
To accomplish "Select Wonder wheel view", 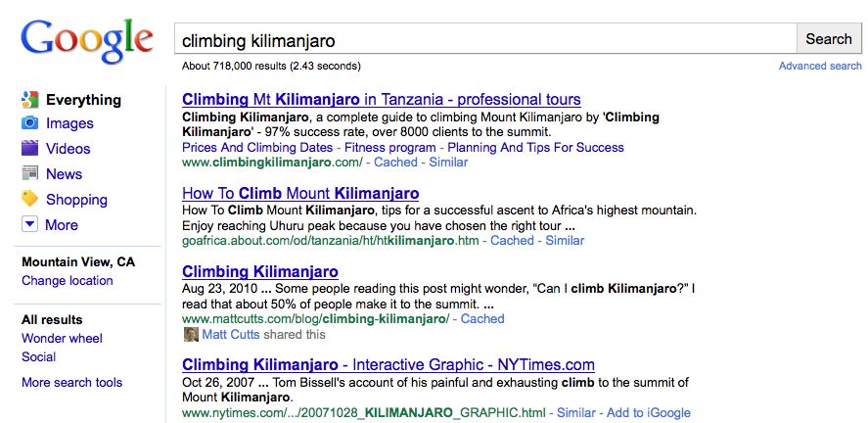I will pos(62,339).
